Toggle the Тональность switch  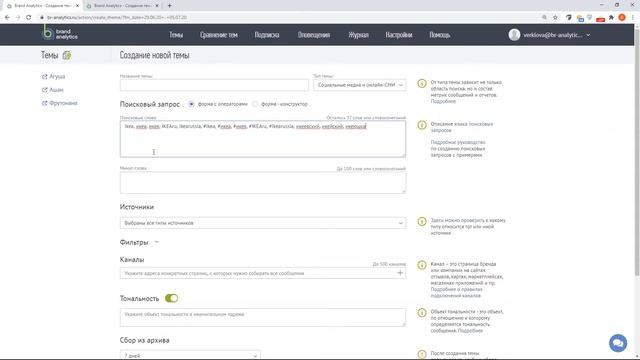tap(171, 298)
